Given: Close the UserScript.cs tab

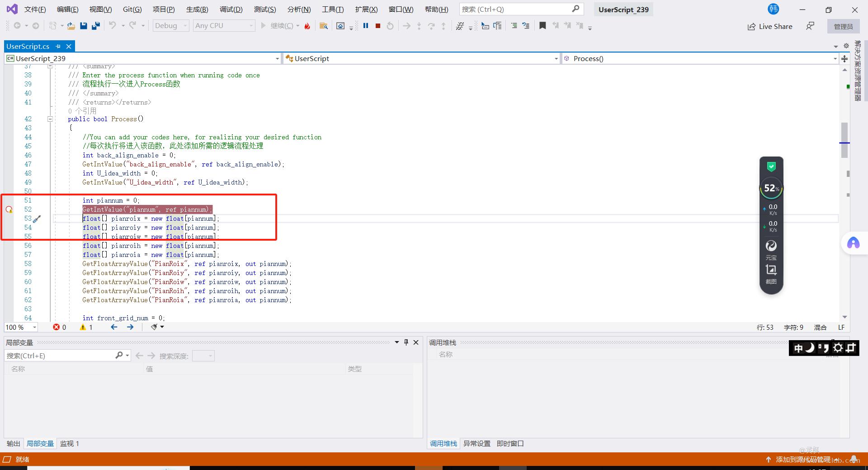Looking at the screenshot, I should (69, 46).
